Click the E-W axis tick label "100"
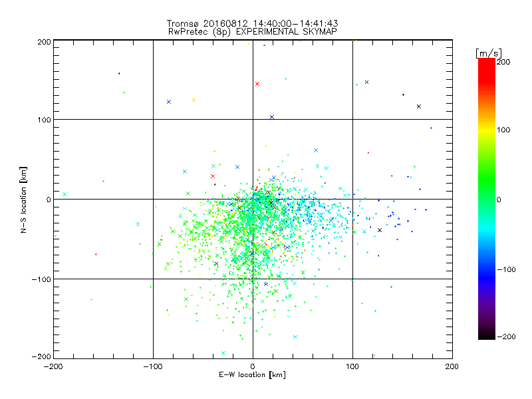The height and width of the screenshot is (399, 532). [352, 366]
